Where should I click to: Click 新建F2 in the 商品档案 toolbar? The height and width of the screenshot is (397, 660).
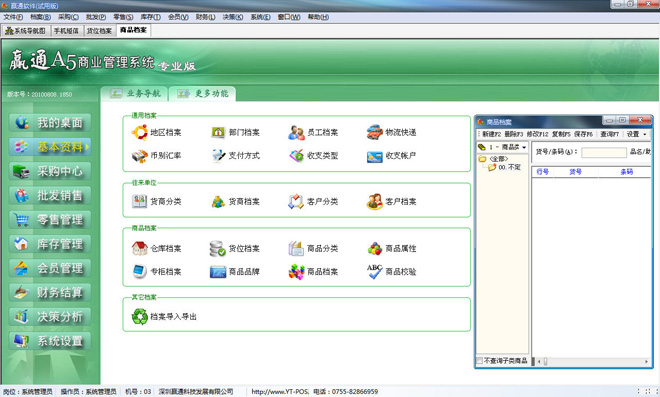(491, 134)
